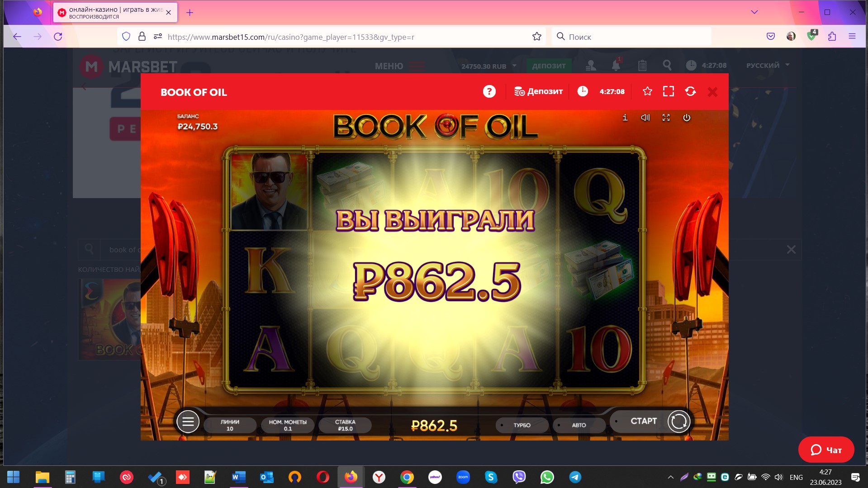Show the list of all tabs
Screen dimensions: 868x488
(754, 12)
